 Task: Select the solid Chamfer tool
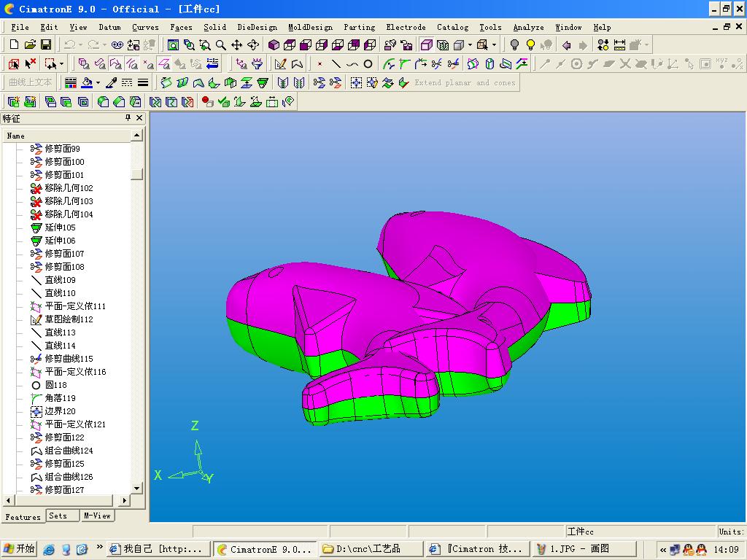119,101
